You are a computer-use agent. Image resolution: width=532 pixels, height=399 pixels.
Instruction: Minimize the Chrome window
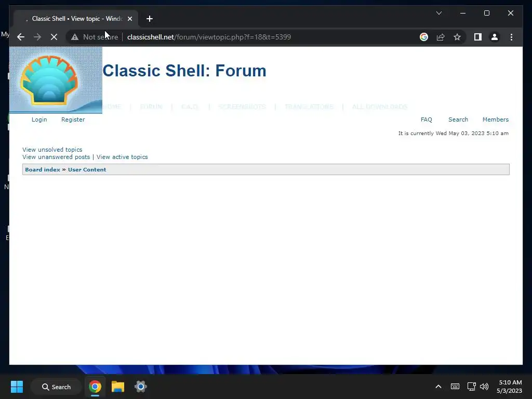(x=463, y=13)
